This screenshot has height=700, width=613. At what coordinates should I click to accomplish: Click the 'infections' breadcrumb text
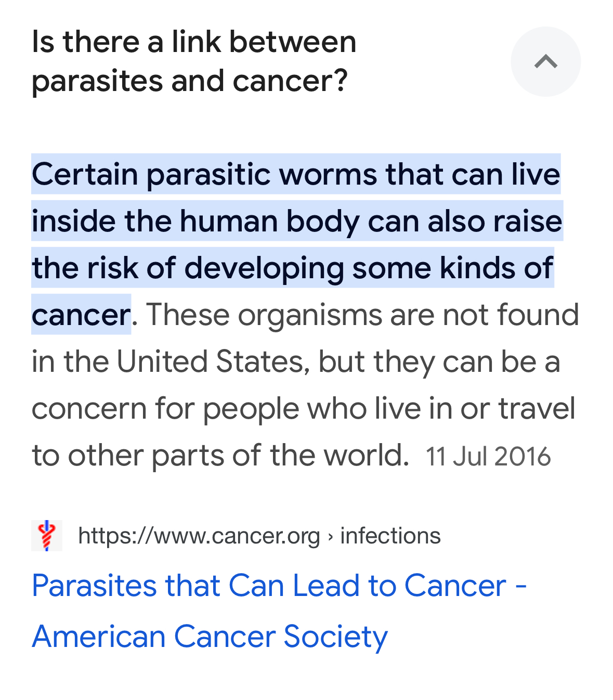tap(390, 536)
